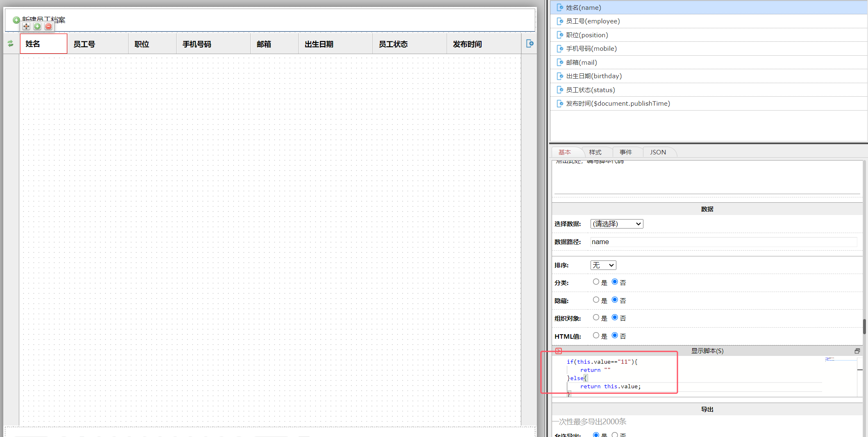Image resolution: width=868 pixels, height=437 pixels.
Task: Enable HTML值 by selecting 是
Action: point(596,335)
